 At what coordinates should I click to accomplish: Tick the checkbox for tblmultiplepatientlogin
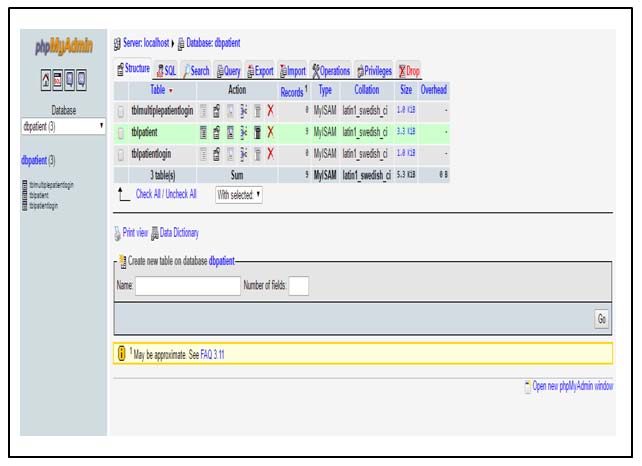click(121, 112)
